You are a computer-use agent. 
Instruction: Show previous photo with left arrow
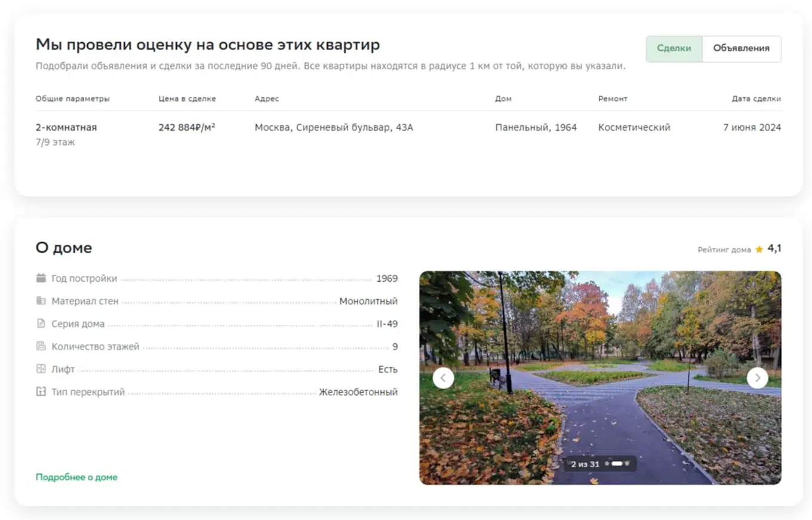click(x=443, y=378)
